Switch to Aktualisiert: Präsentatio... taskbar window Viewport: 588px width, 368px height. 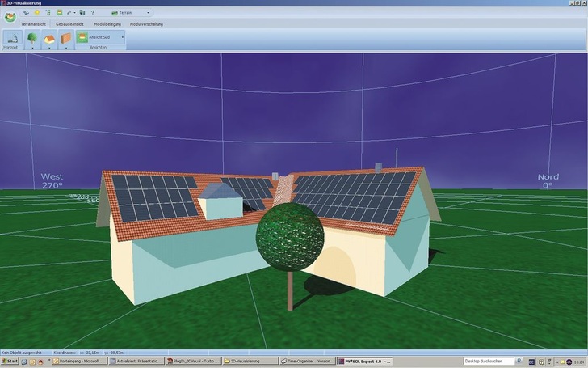coord(136,362)
